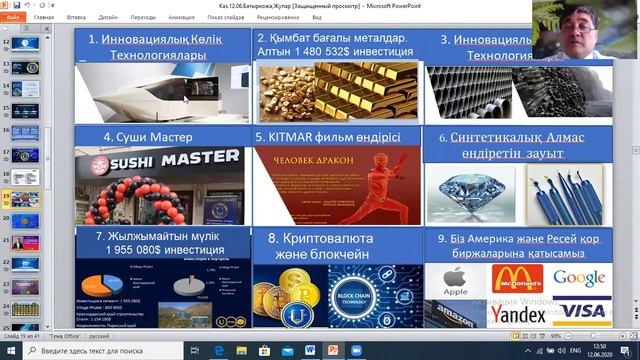Image resolution: width=640 pixels, height=360 pixels.
Task: Click the thumbnail pane scroll-down arrow
Action: pyautogui.click(x=47, y=327)
